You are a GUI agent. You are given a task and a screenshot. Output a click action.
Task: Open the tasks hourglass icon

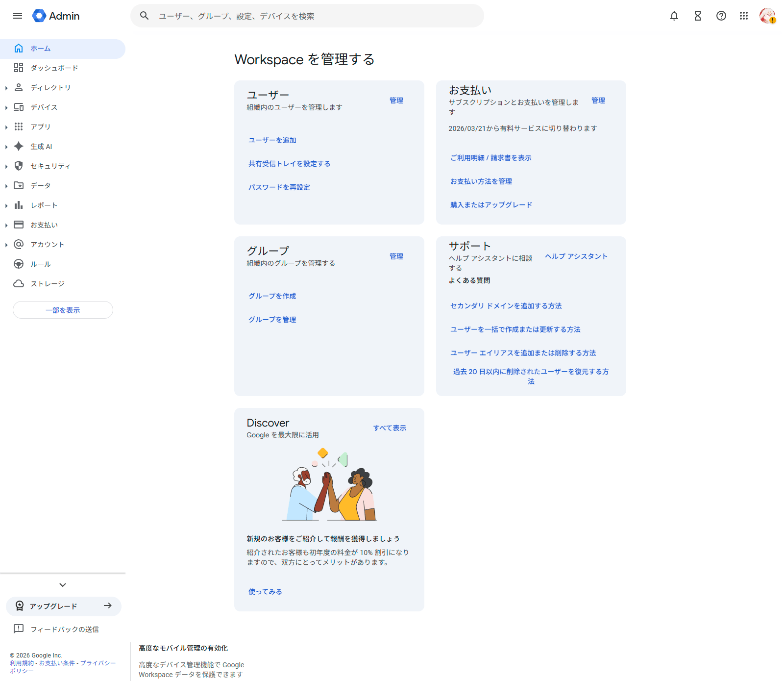point(698,16)
